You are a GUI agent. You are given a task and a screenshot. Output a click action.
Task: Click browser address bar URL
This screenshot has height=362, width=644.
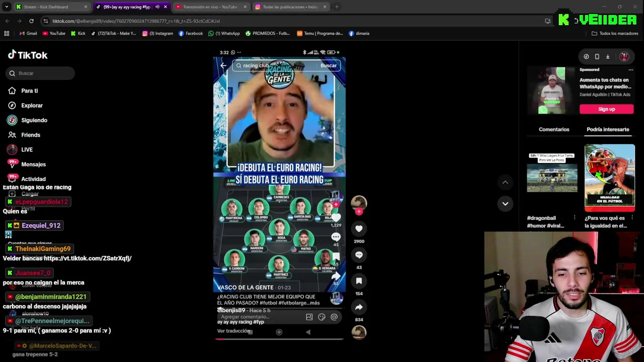click(x=136, y=21)
